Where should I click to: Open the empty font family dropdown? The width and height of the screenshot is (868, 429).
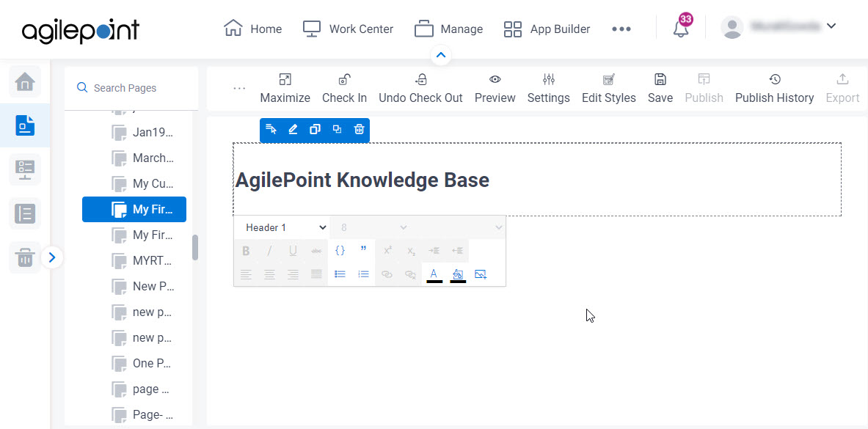pos(459,227)
